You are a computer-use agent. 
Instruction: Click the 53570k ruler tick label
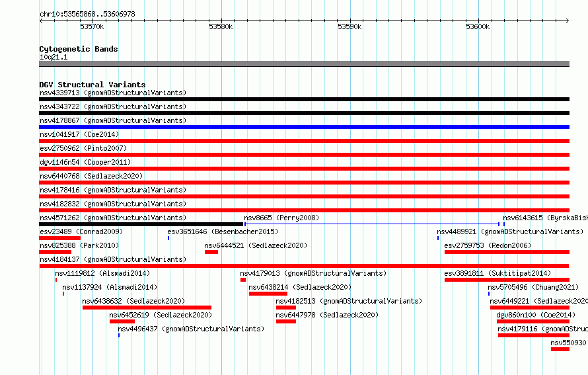click(92, 26)
